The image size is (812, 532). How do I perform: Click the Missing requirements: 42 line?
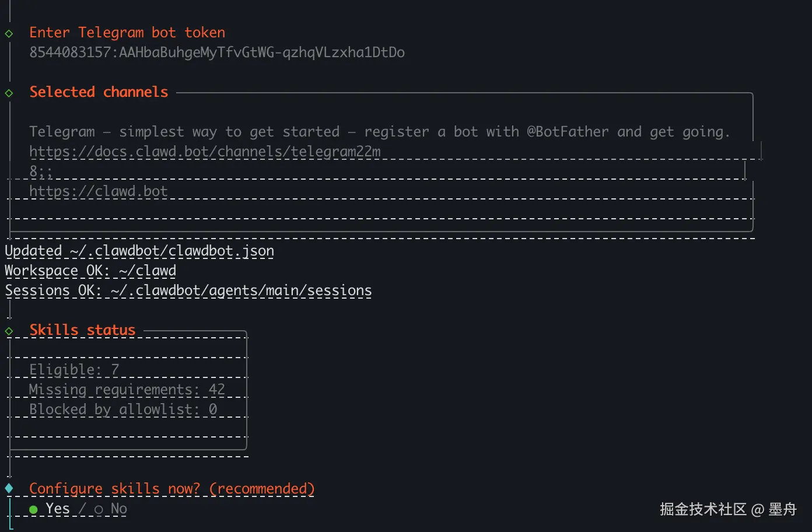click(127, 390)
